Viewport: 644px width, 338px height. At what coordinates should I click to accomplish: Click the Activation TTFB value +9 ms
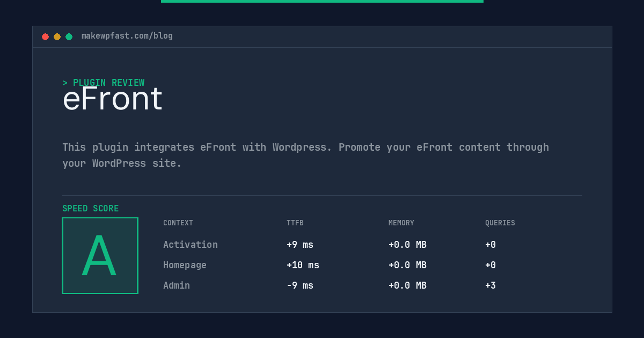coord(300,245)
